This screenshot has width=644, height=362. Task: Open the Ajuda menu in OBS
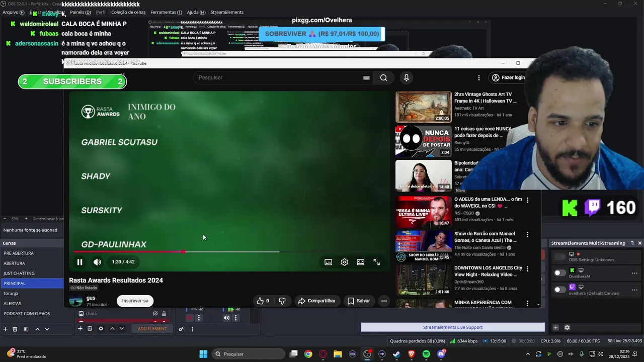pyautogui.click(x=196, y=12)
